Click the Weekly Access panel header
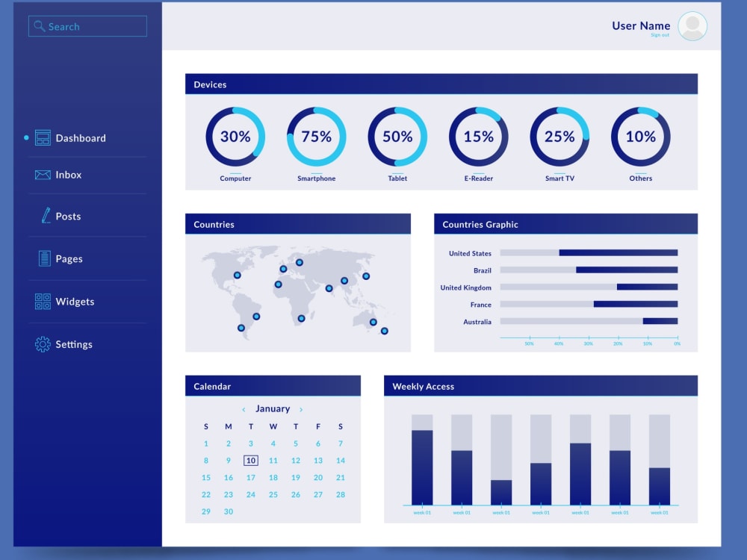This screenshot has height=560, width=747. coord(541,386)
